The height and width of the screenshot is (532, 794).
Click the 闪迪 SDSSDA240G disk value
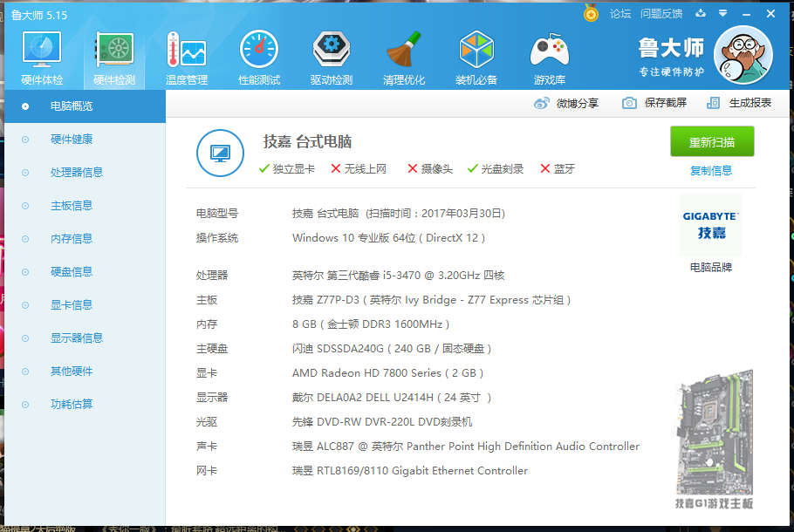click(392, 349)
